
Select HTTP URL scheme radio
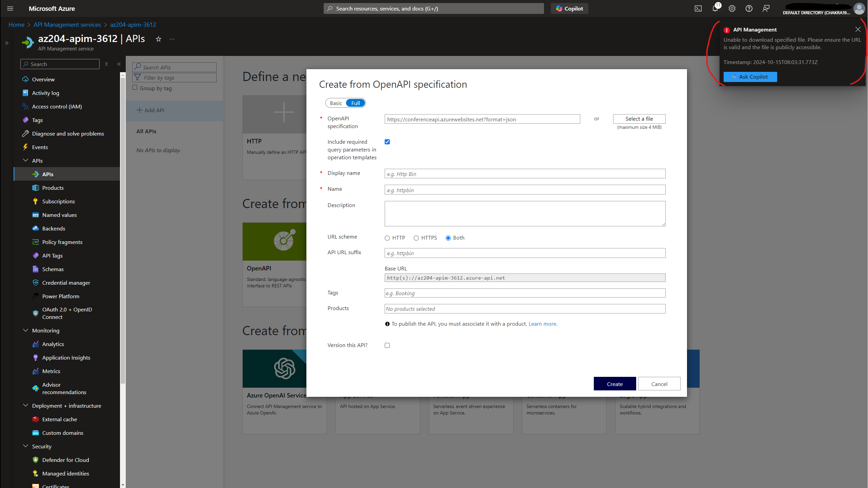[x=387, y=238]
